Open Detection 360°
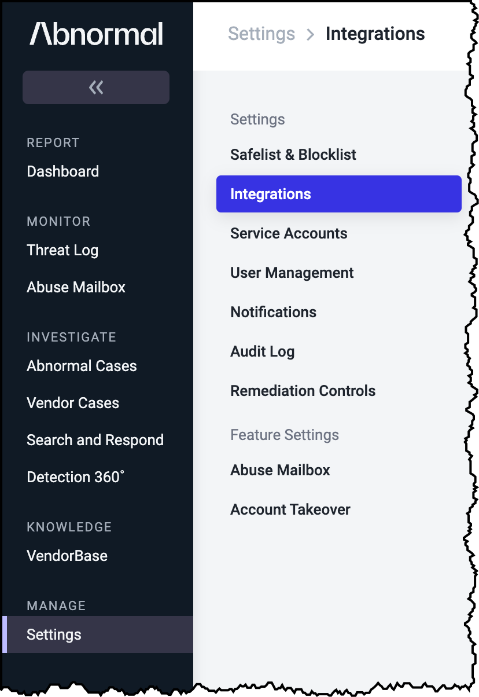Screen dimensions: 479x697 76,477
